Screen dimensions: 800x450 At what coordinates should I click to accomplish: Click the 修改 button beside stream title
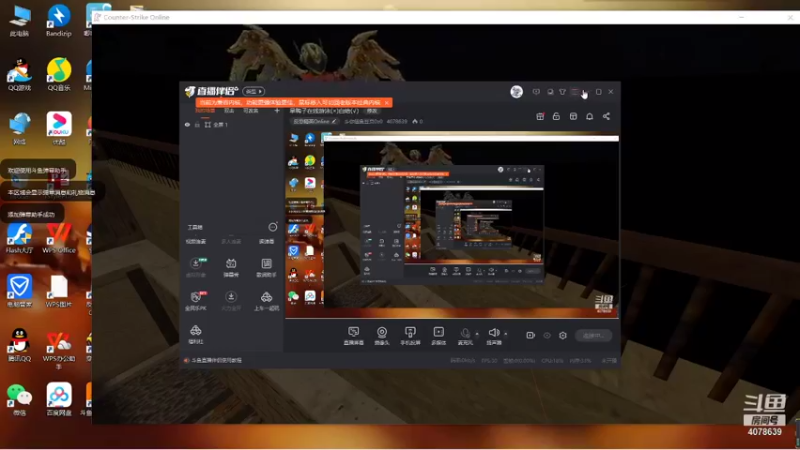click(372, 111)
